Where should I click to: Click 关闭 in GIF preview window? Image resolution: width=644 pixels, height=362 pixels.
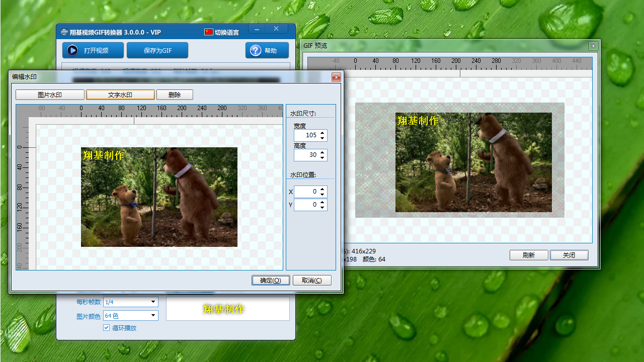[569, 255]
